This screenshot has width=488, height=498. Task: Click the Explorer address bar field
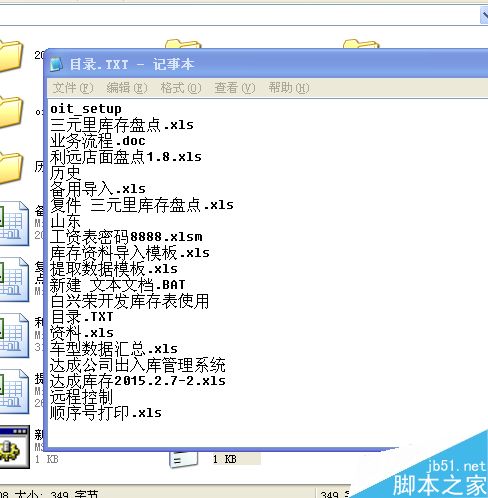[239, 15]
